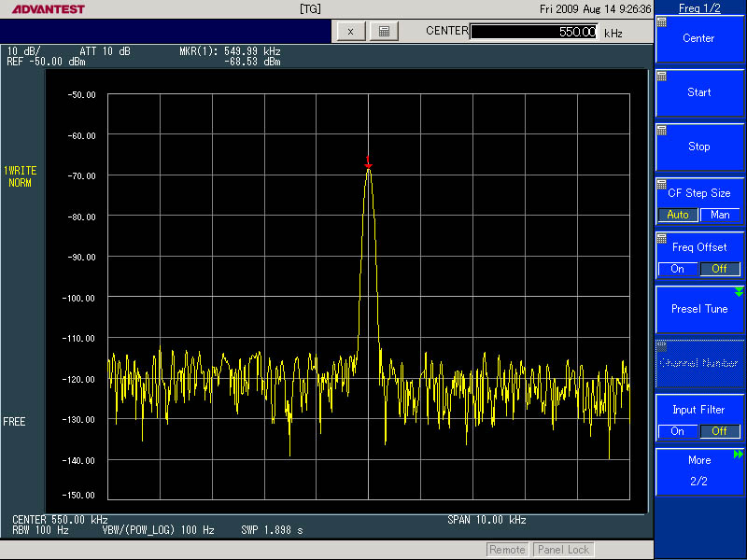Viewport: 747px width, 560px height.
Task: Click the keypad icon on Freq Offset
Action: coord(662,239)
